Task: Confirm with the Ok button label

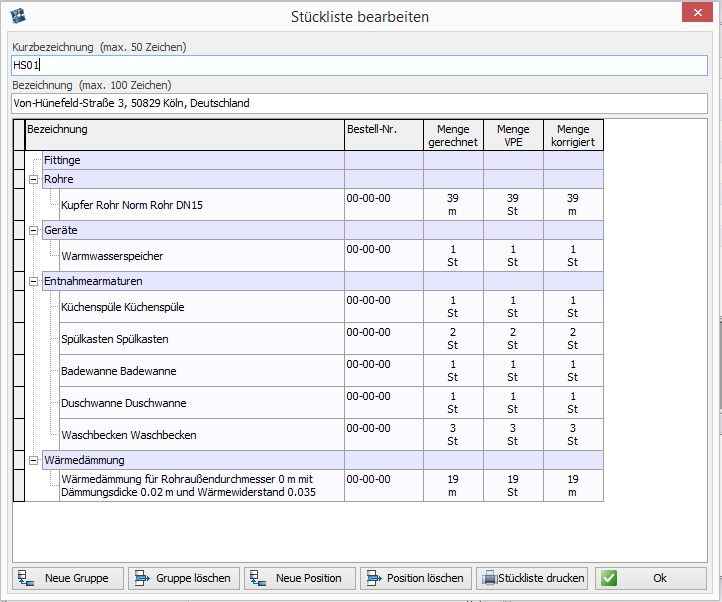Action: tap(659, 578)
